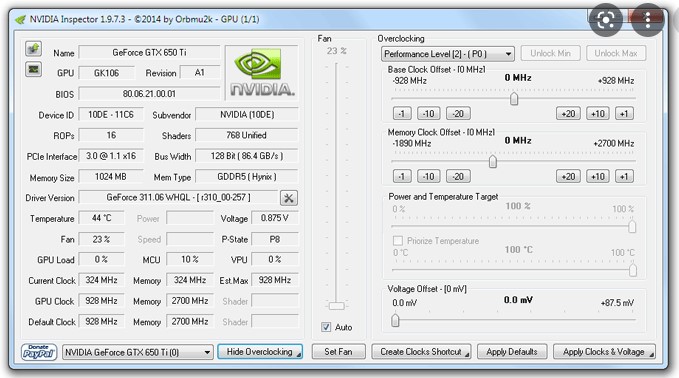Click the Memory Size value 1024 MB
679x378 pixels.
click(111, 177)
